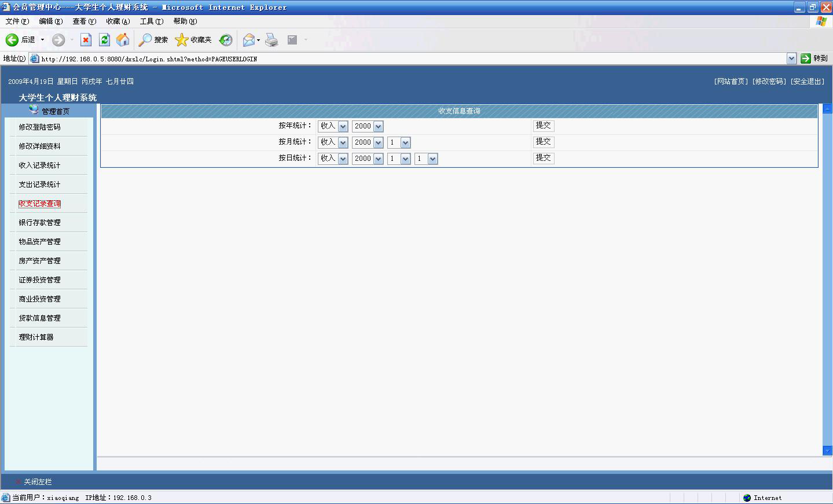Screen dimensions: 833x504
Task: Click the Print printer icon
Action: pos(271,40)
